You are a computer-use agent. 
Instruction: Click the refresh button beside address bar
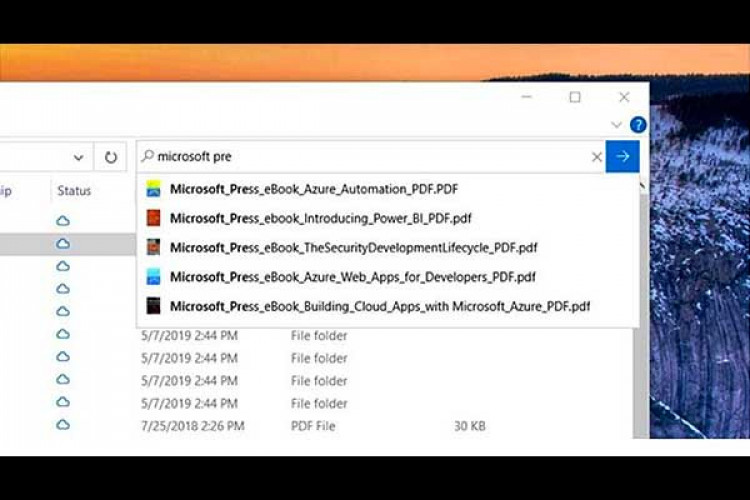[111, 157]
